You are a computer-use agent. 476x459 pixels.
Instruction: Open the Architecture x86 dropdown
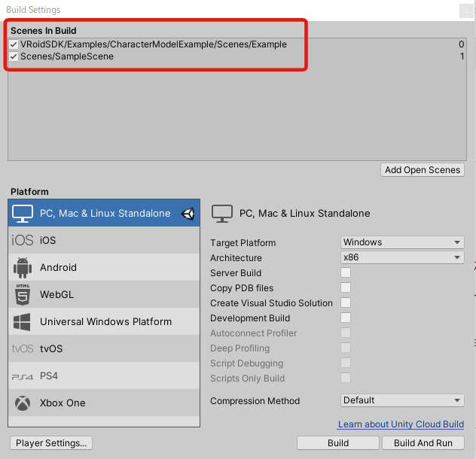[x=402, y=257]
